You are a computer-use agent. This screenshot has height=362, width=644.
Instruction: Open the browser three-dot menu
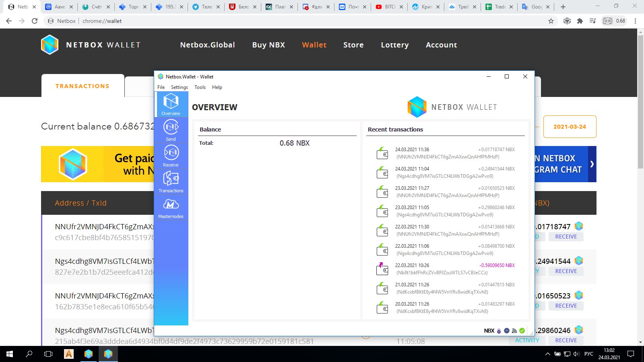pyautogui.click(x=636, y=21)
